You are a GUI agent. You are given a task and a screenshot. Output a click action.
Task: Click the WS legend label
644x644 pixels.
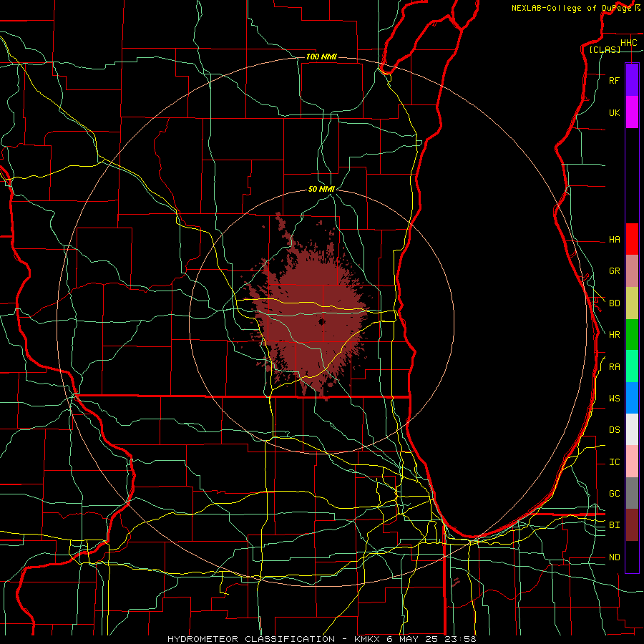614,399
